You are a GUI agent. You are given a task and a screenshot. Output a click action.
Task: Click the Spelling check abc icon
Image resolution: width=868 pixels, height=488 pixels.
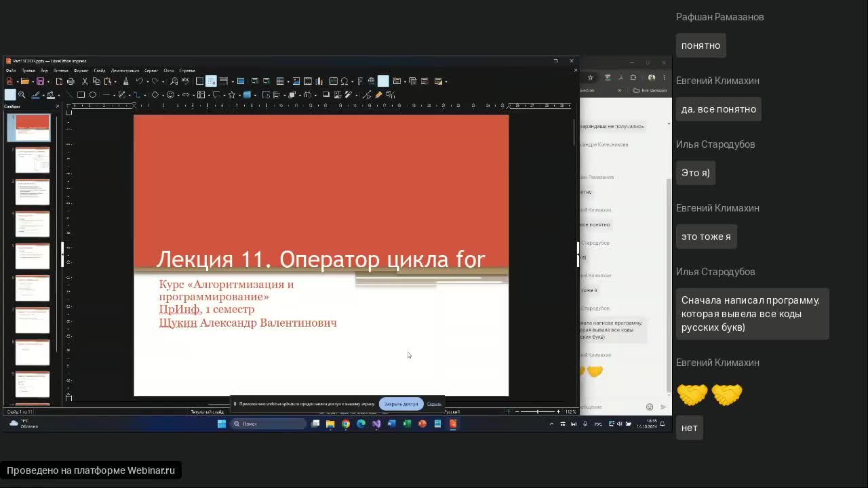185,81
